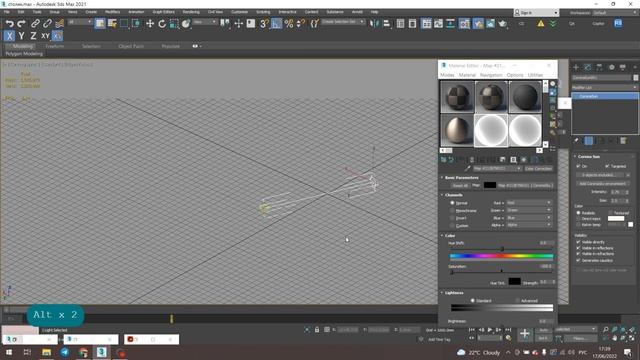
Task: Toggle the Angle Snap button
Action: pos(276,24)
